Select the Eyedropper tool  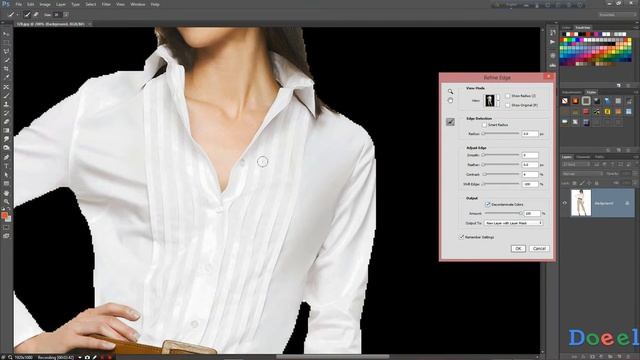(x=6, y=77)
